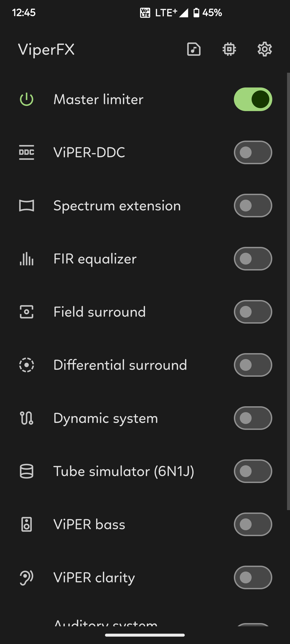Viewport: 290px width, 644px height.
Task: Enable the Differential surround switch
Action: [253, 365]
